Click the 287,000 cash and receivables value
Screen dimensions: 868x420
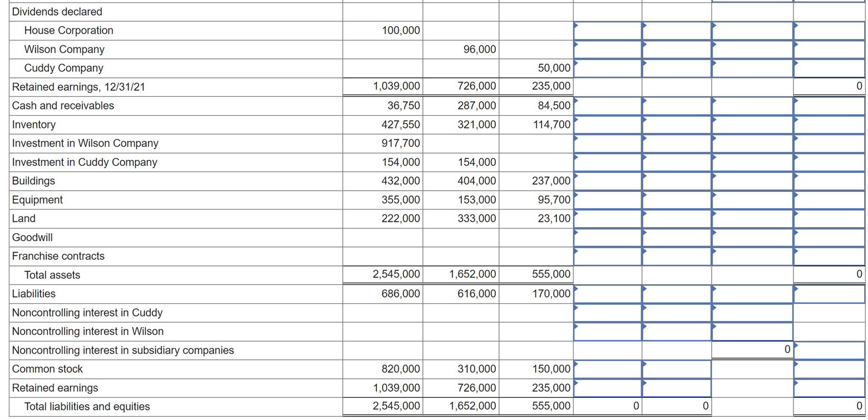point(477,106)
